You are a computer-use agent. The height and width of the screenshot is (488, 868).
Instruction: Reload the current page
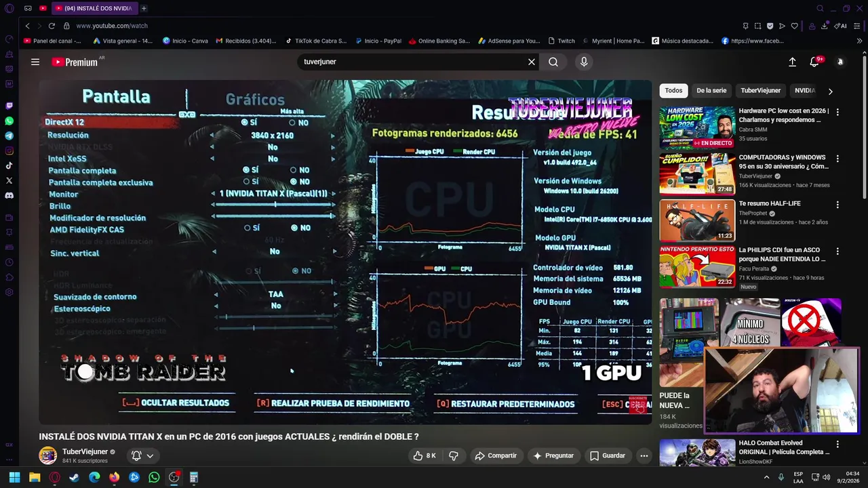coord(52,26)
